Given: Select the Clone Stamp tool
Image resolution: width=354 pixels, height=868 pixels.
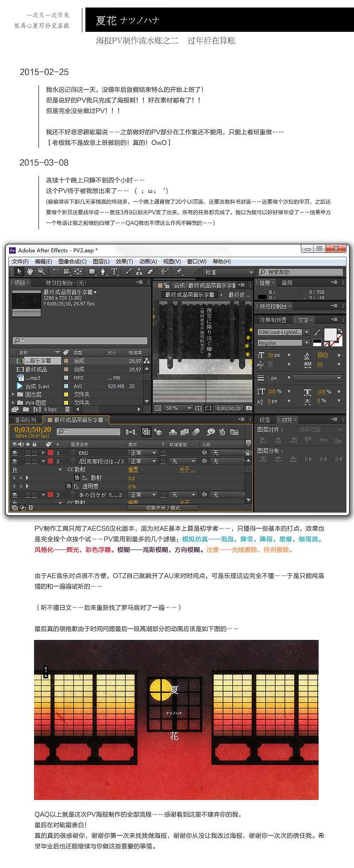Looking at the screenshot, I should pyautogui.click(x=139, y=272).
